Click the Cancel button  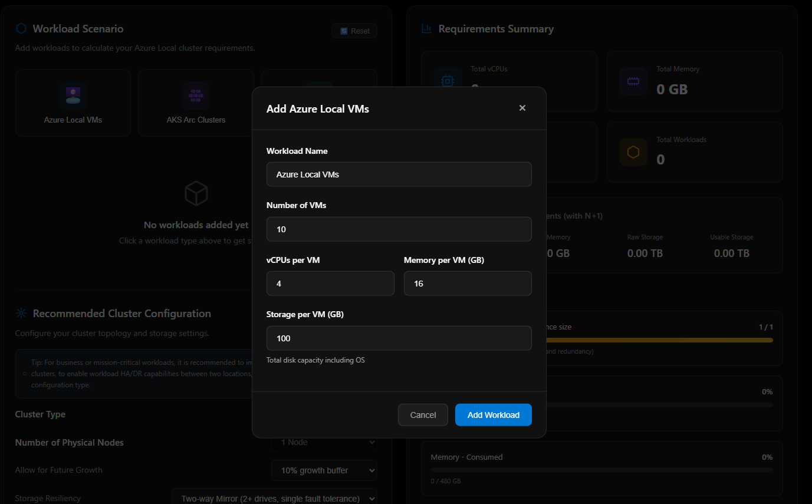tap(423, 415)
